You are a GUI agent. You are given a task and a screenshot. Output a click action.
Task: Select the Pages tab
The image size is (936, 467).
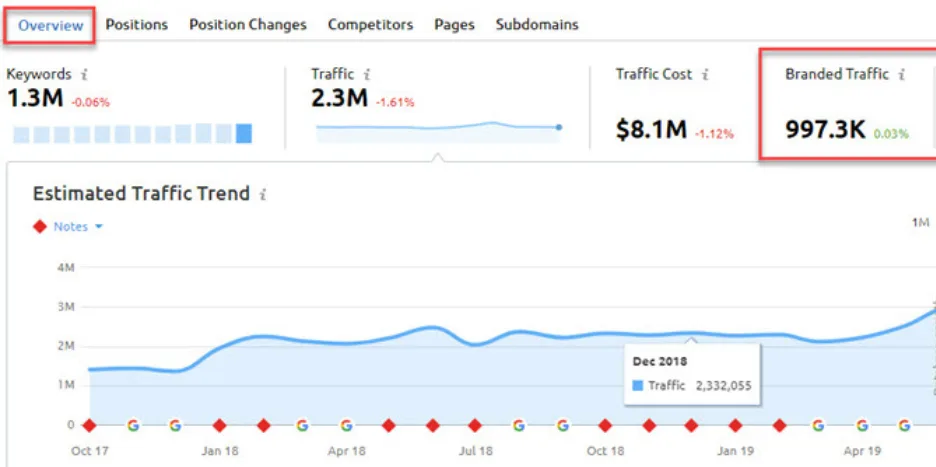click(x=454, y=24)
